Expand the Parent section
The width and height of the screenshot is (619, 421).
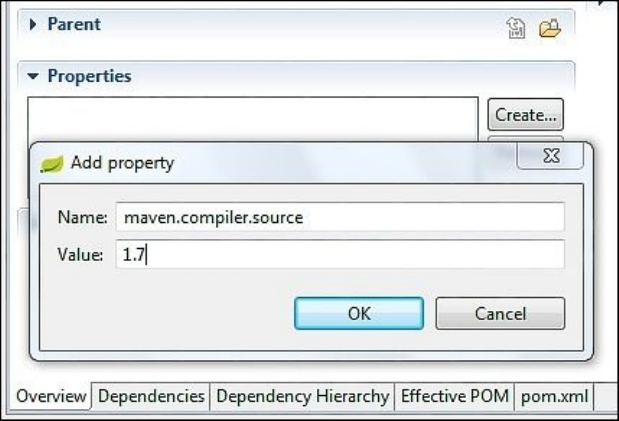[33, 24]
